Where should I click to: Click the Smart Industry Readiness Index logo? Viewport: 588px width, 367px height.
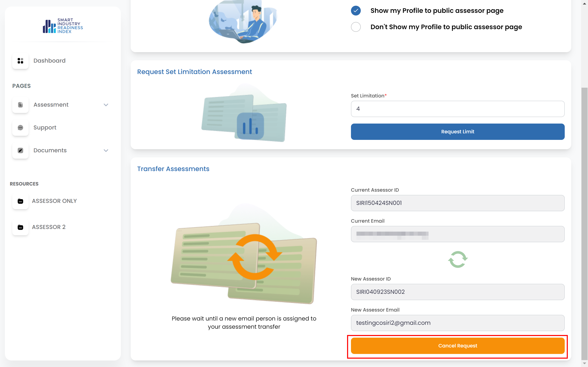click(63, 26)
